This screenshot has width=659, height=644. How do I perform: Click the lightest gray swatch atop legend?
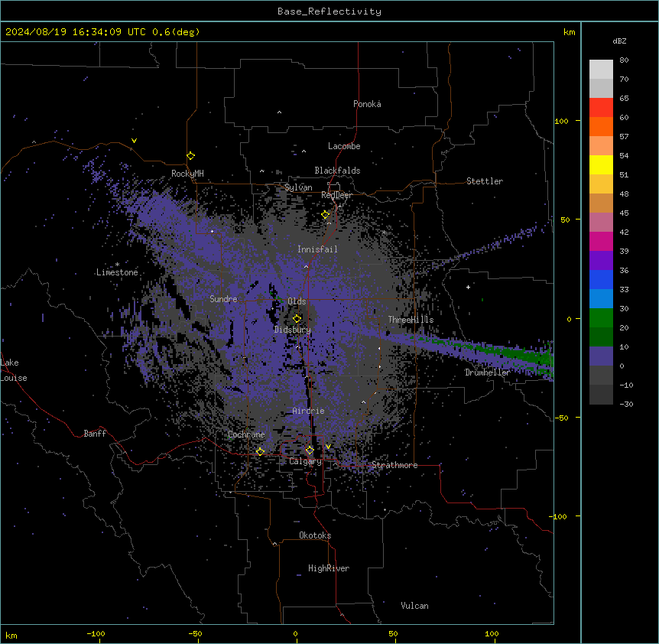(x=601, y=69)
